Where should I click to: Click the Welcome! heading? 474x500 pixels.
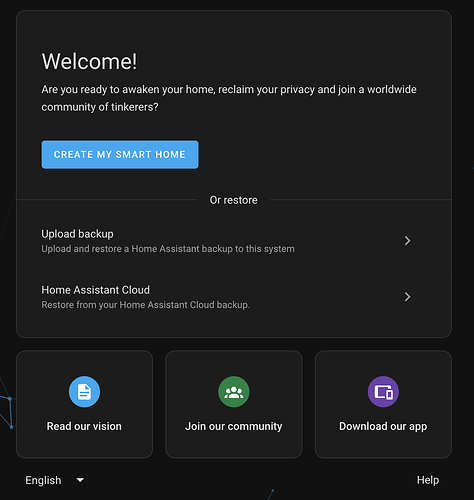(89, 61)
